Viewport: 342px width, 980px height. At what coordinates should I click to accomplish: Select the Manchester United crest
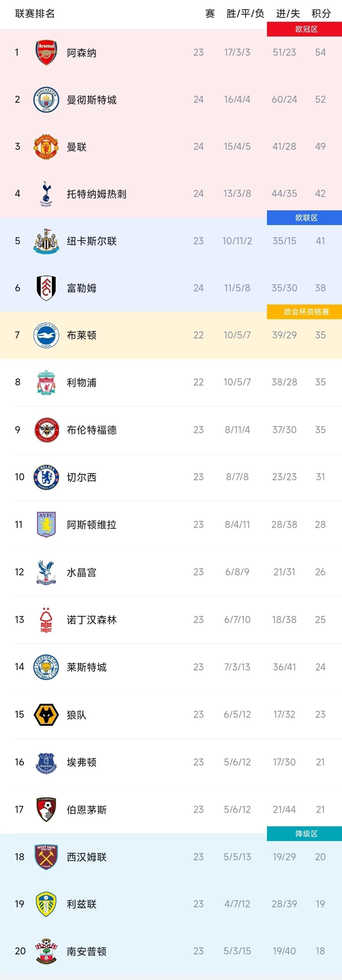pos(46,147)
